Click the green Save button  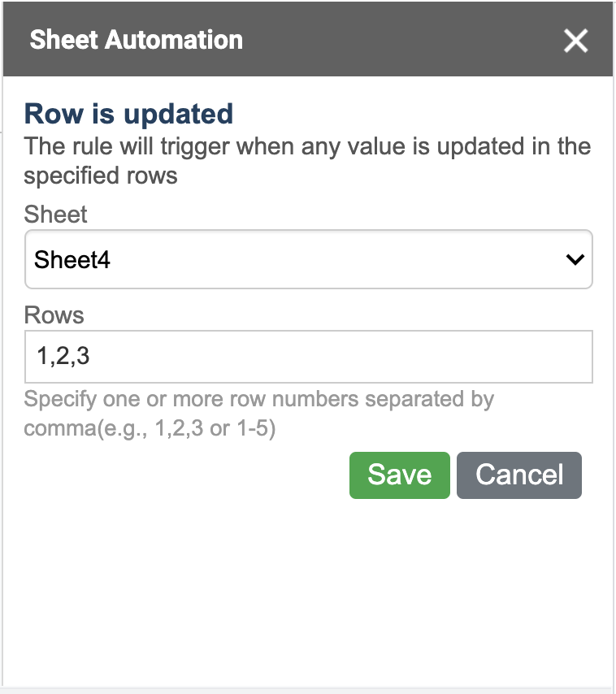coord(400,475)
